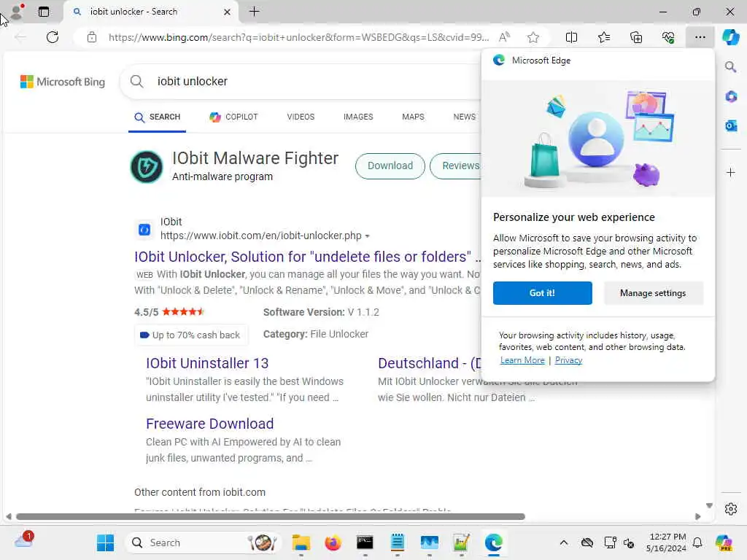Switch to the NEWS tab
The image size is (747, 560).
465,117
